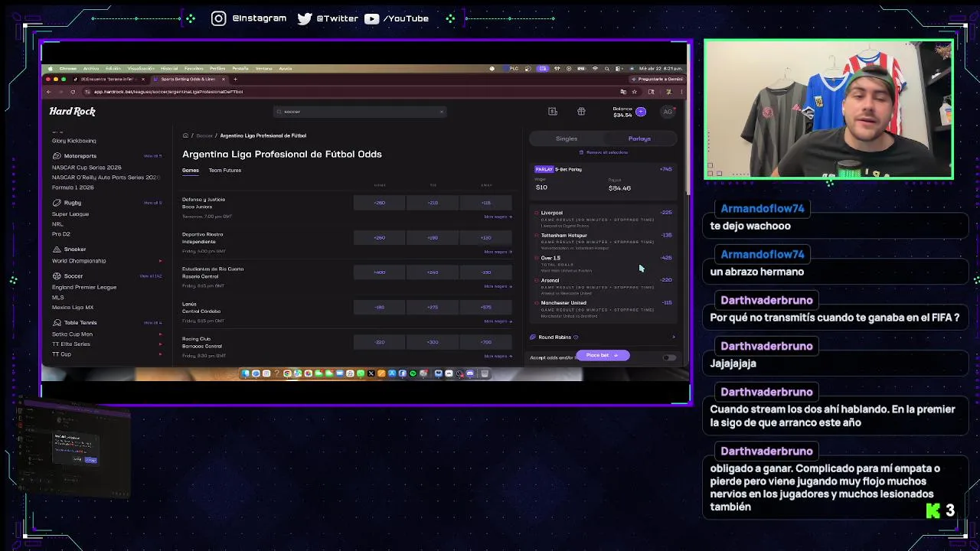
Task: Remove the Manchester United selection
Action: [536, 303]
